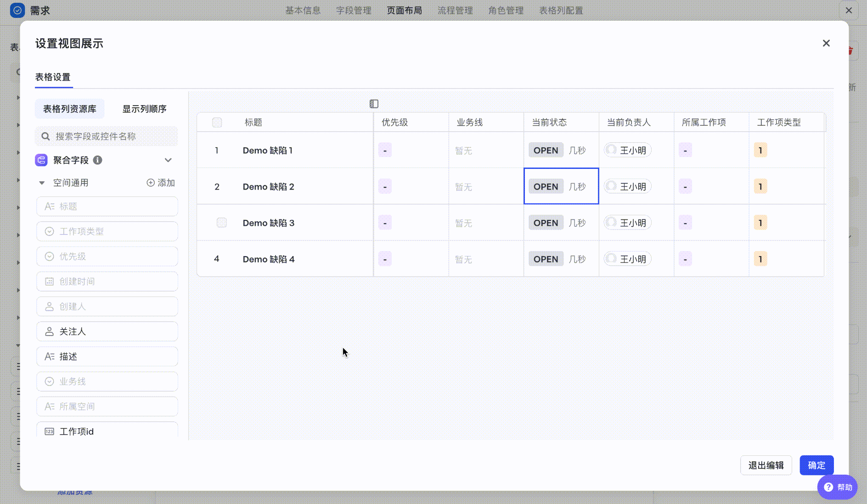Screen dimensions: 867x504
Task: Open the 角色管理 tab
Action: (x=506, y=10)
